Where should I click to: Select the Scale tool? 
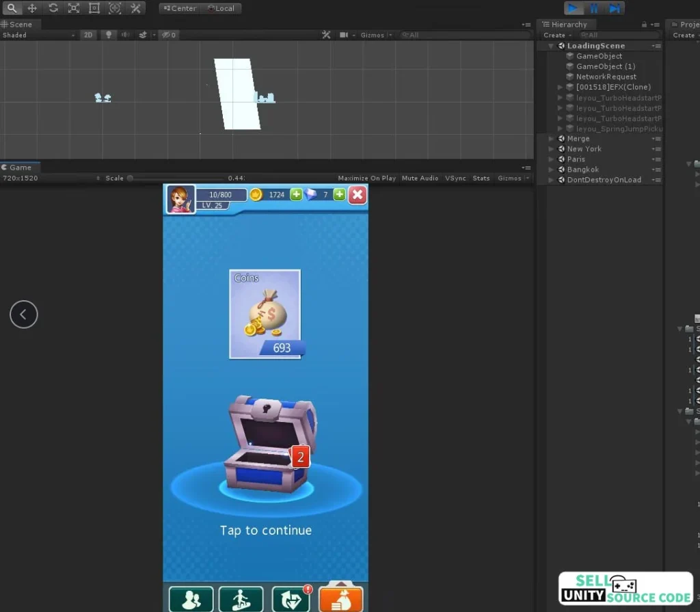point(74,8)
